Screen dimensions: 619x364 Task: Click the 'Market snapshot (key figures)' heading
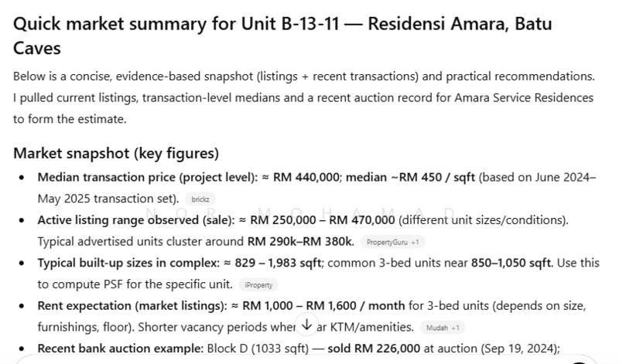click(116, 153)
